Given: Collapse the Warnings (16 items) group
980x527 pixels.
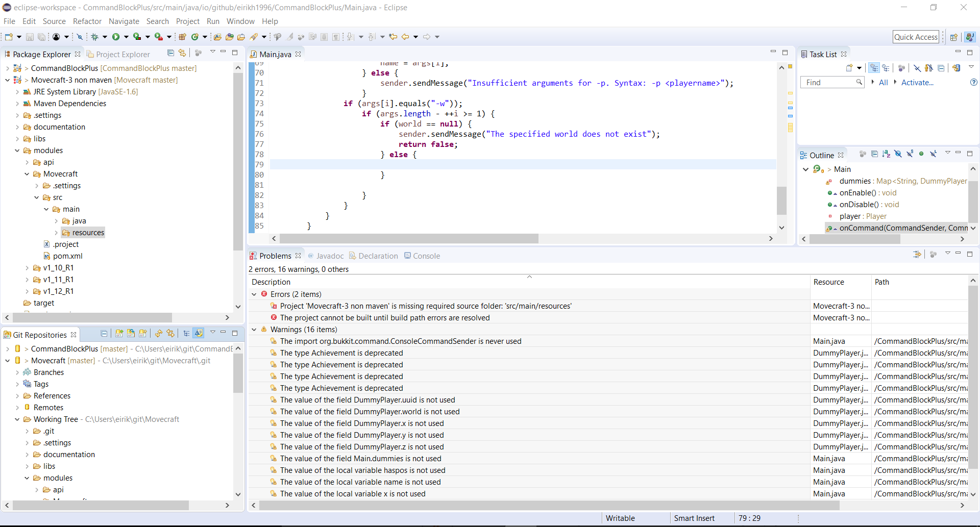Looking at the screenshot, I should click(x=254, y=330).
